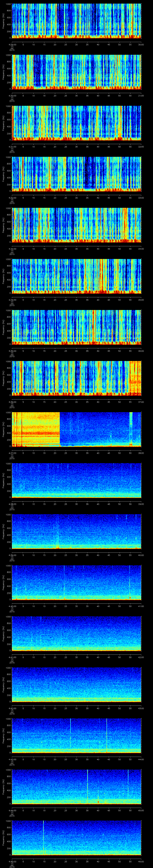Pick the spectrogram spanning 4:34:00 to 4:35:00
This screenshot has height=868, width=153.
[x=77, y=276]
